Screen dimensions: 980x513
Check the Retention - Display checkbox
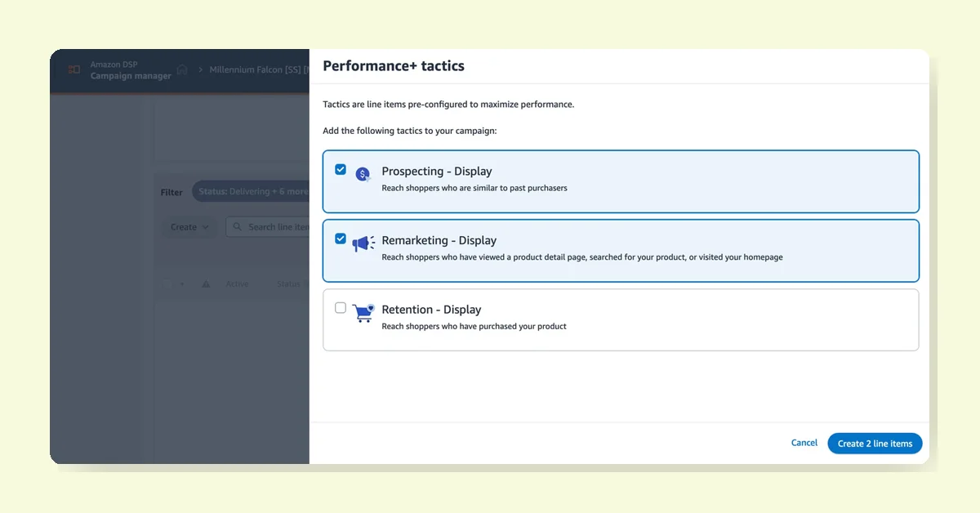coord(341,308)
